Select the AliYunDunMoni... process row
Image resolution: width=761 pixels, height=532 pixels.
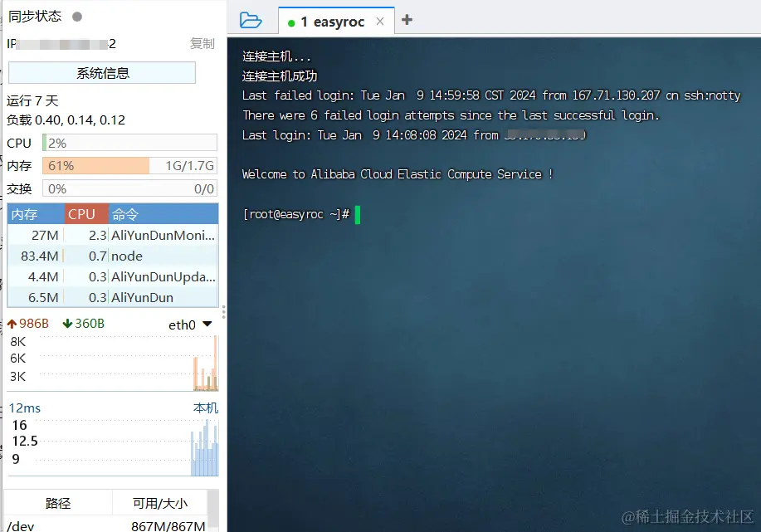coord(113,235)
